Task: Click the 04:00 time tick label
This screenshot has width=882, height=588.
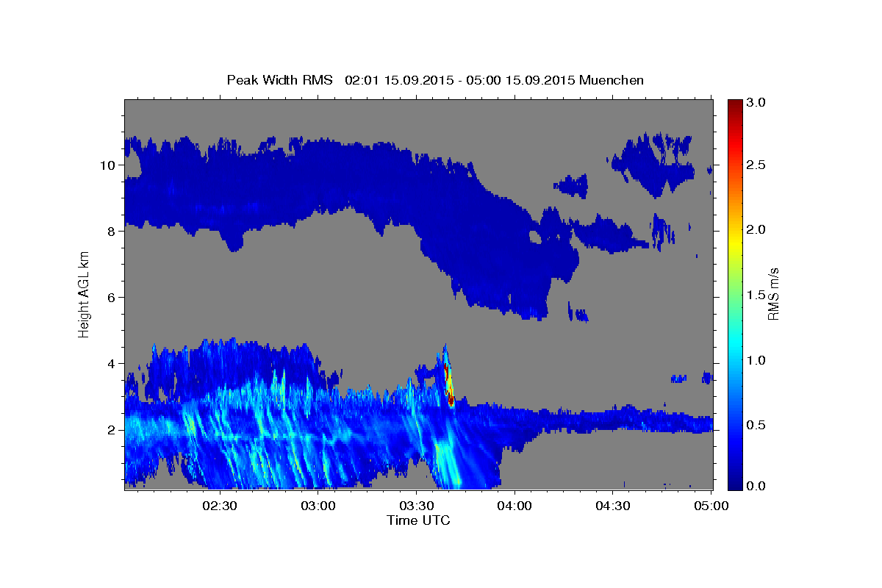Action: point(514,506)
